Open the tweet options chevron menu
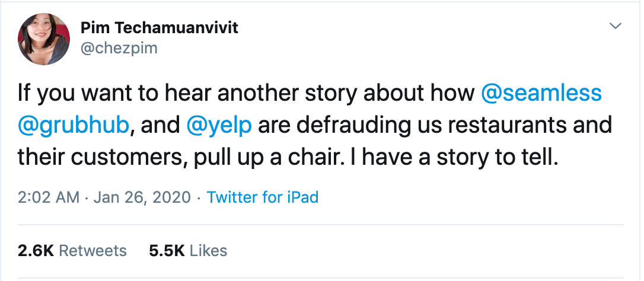This screenshot has height=281, width=644. coord(616,26)
